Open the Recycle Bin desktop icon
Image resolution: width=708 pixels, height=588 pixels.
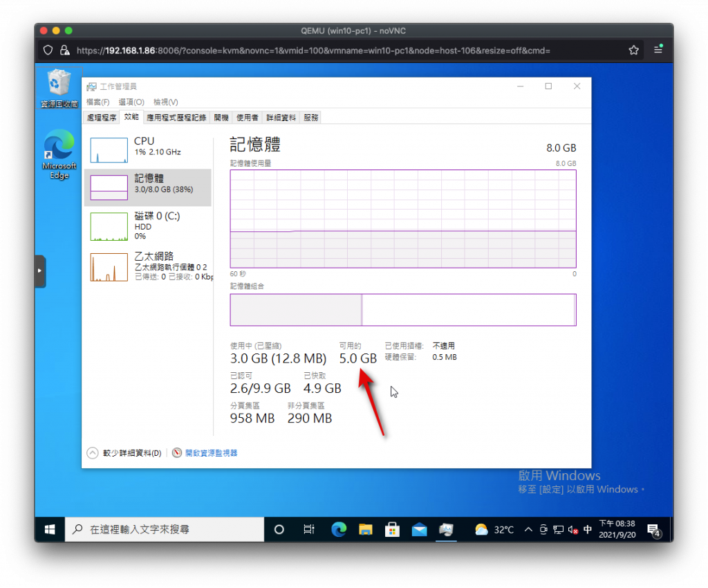[59, 89]
